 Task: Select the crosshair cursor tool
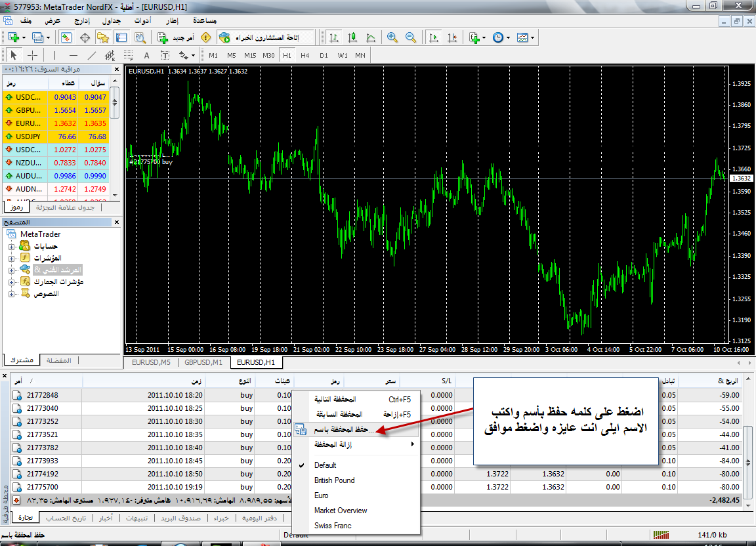pos(32,55)
